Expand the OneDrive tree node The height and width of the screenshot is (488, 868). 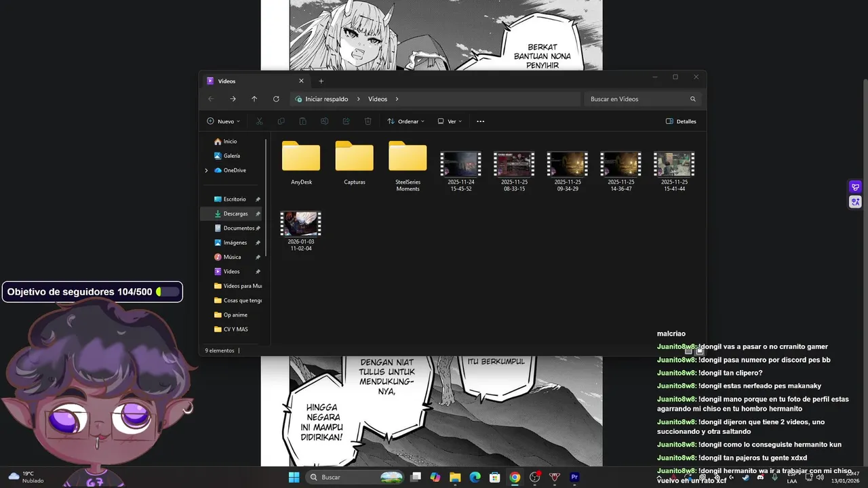(206, 170)
